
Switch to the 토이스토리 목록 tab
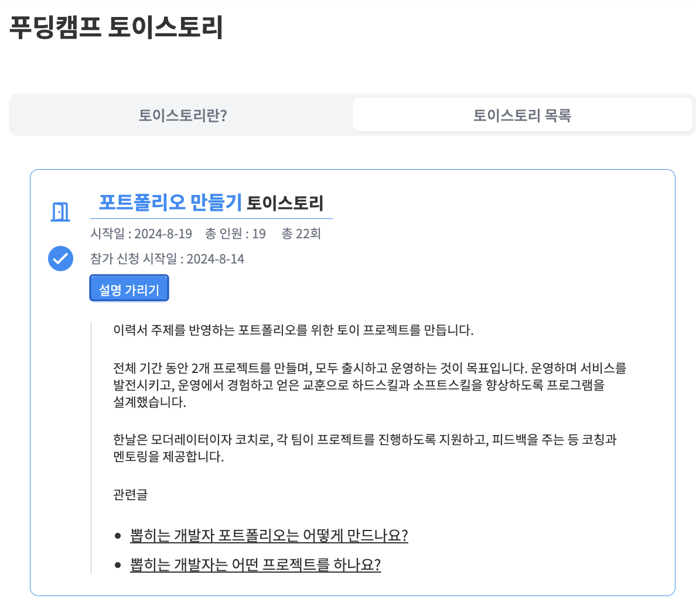522,115
